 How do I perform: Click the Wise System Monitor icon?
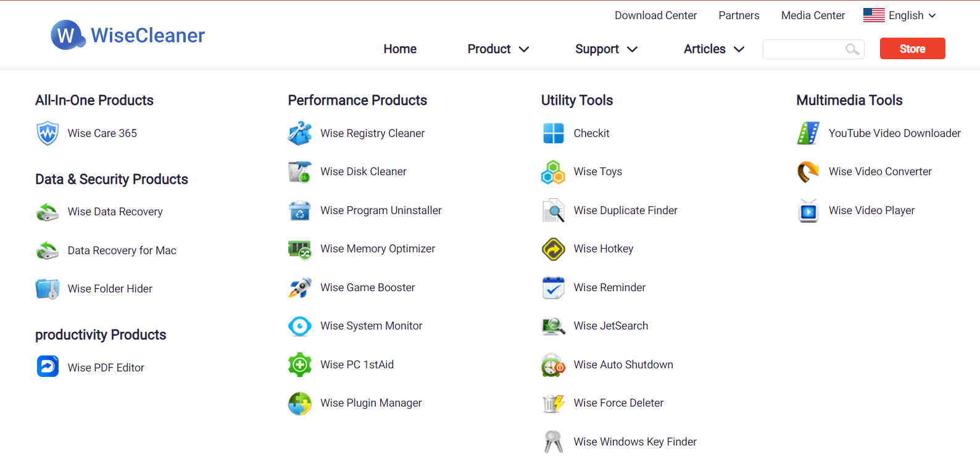tap(300, 326)
